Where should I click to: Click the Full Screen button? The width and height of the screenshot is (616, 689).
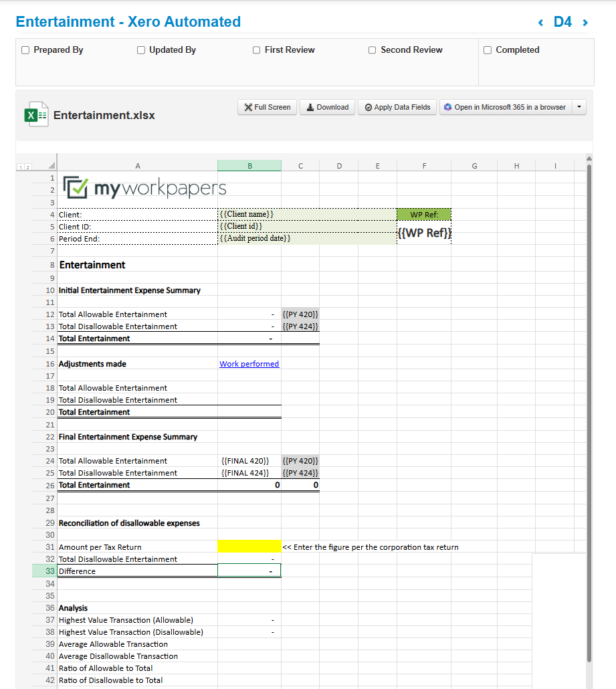coord(267,107)
